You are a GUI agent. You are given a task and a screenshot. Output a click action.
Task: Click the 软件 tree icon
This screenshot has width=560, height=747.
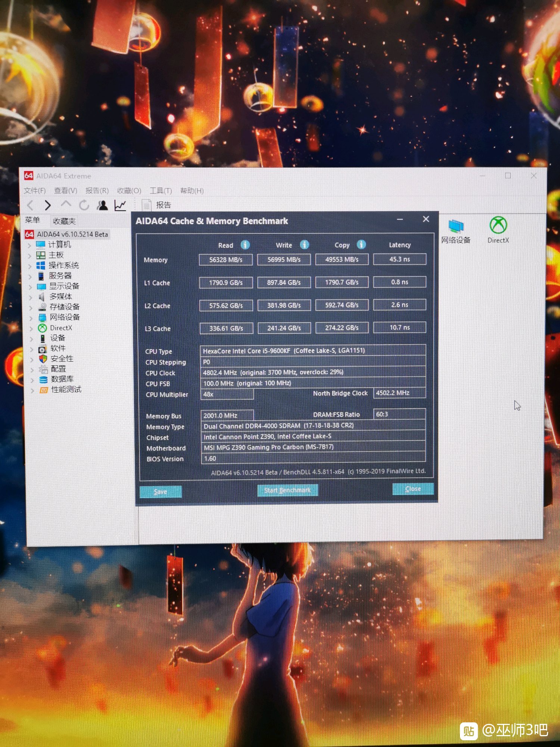pyautogui.click(x=43, y=349)
